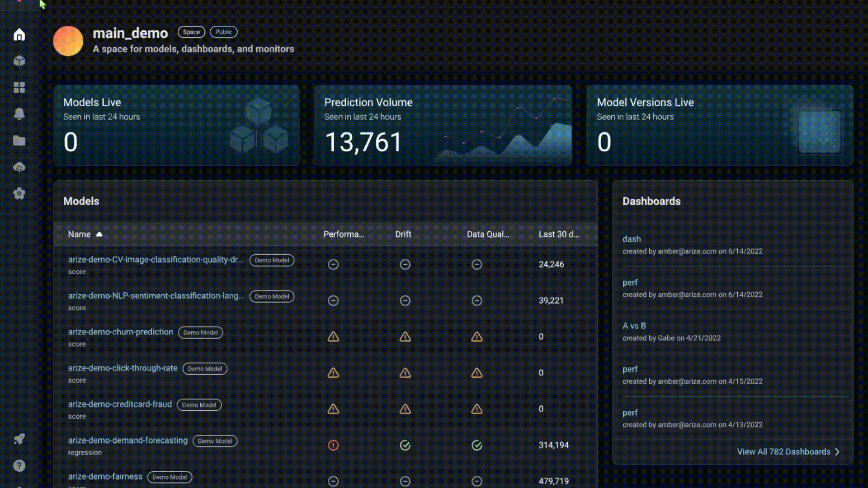Screen dimensions: 868x488
Task: Click the rocket icon in sidebar
Action: coord(19,439)
